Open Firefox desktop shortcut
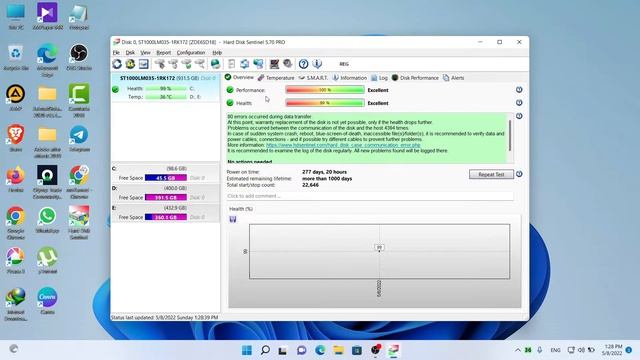 click(x=16, y=180)
